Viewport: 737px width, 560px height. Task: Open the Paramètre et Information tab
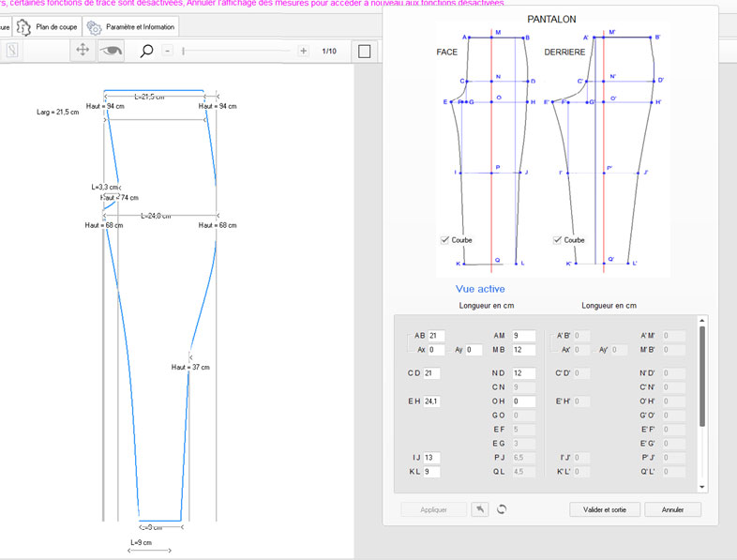pos(130,27)
